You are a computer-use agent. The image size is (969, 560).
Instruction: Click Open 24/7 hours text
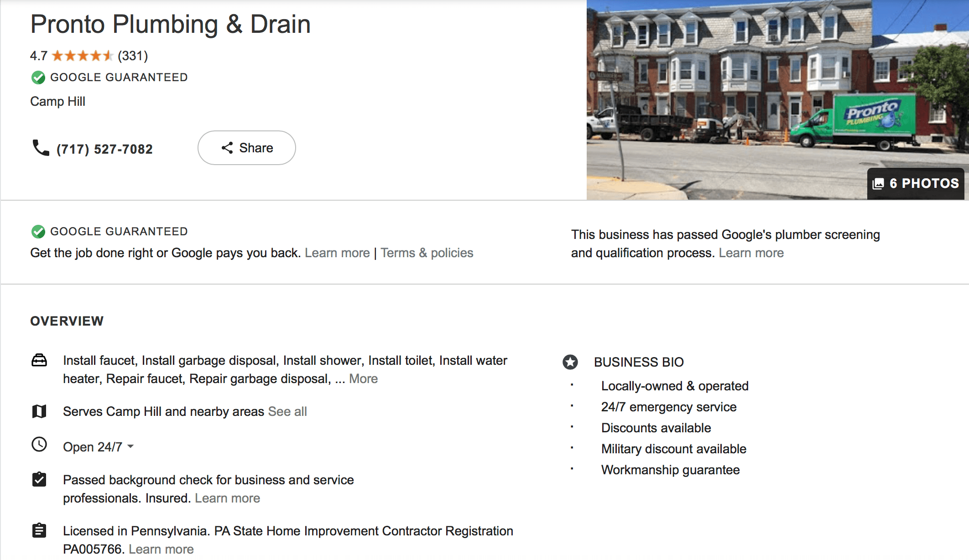pos(93,447)
